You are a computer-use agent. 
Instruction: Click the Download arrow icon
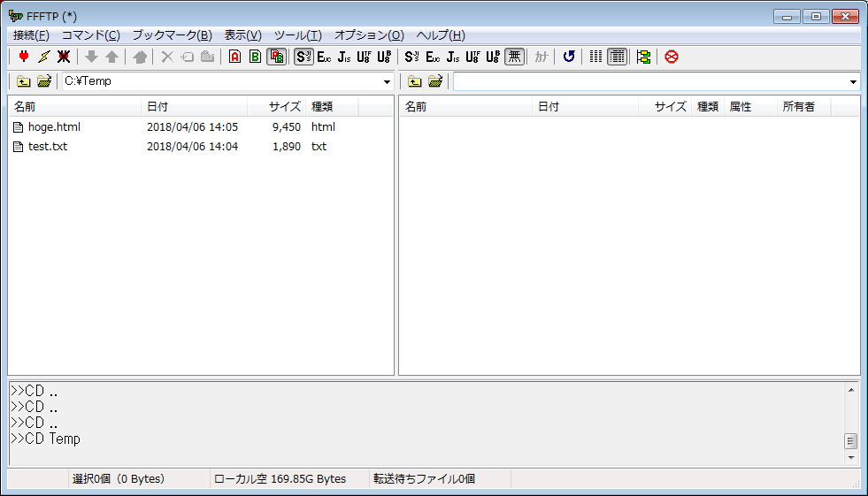(91, 57)
